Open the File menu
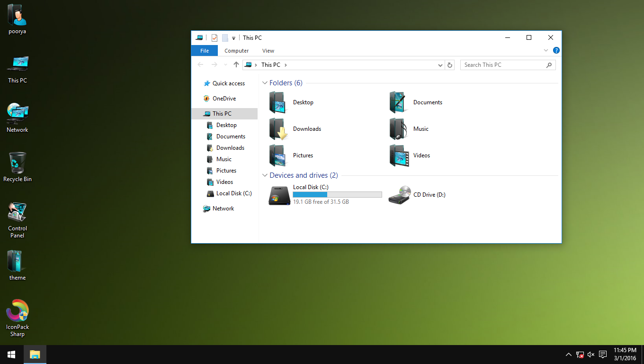The width and height of the screenshot is (644, 364). pyautogui.click(x=204, y=50)
